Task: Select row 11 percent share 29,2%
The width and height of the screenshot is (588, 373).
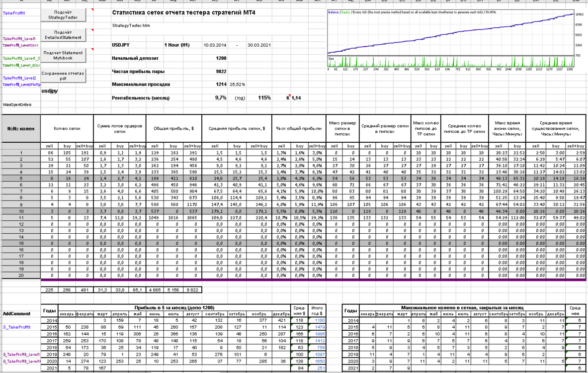Action: coord(317,218)
